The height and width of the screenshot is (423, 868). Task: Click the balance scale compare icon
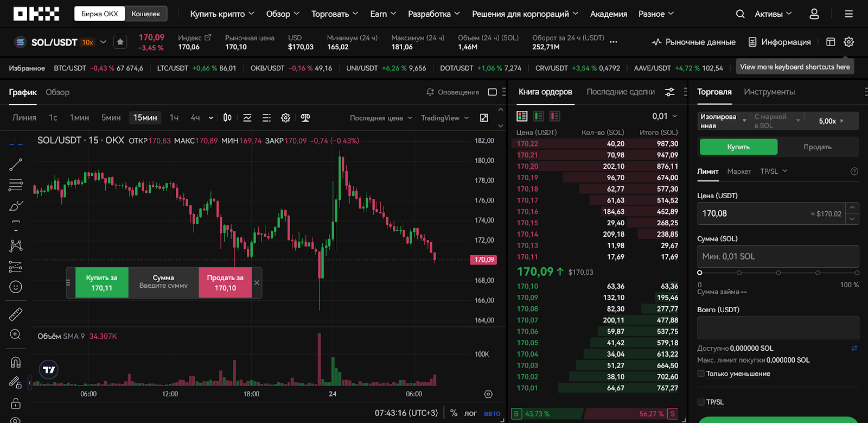305,118
